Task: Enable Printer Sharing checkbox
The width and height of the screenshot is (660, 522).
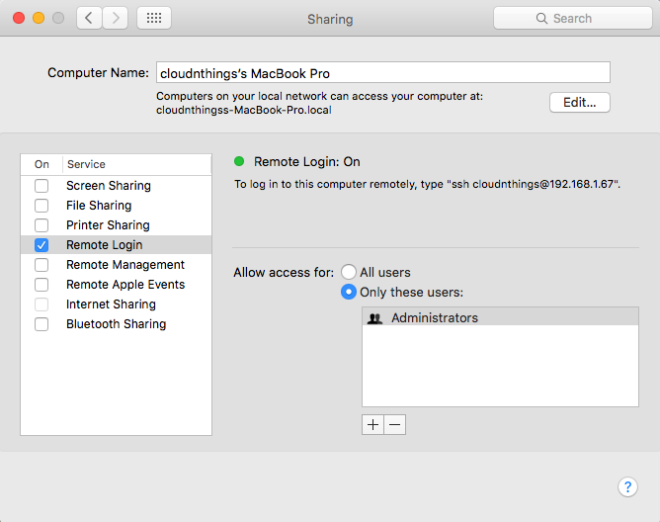Action: point(42,225)
